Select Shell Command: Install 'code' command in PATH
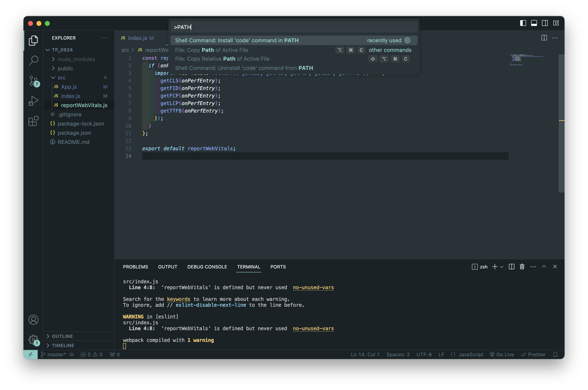The height and width of the screenshot is (390, 588). pyautogui.click(x=294, y=40)
